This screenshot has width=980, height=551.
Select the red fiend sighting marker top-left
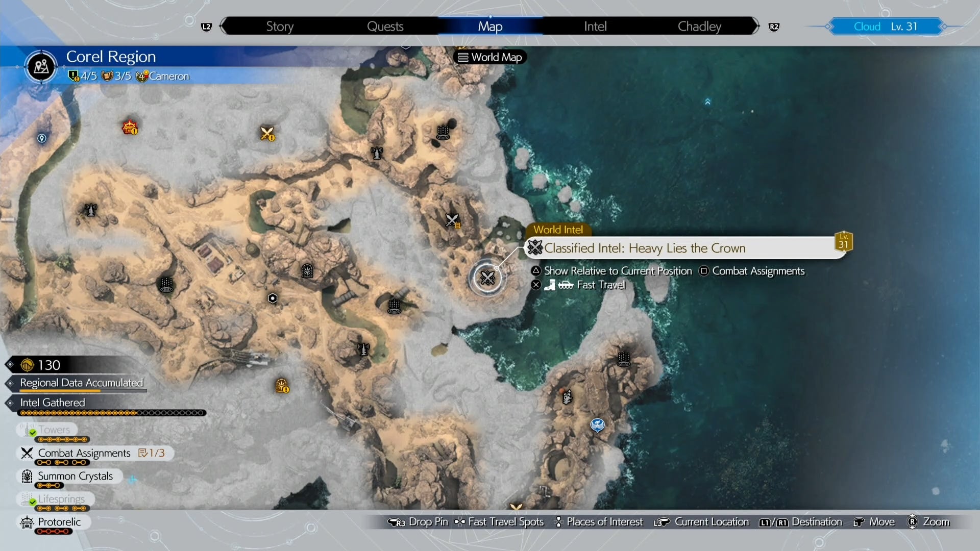[x=129, y=127]
